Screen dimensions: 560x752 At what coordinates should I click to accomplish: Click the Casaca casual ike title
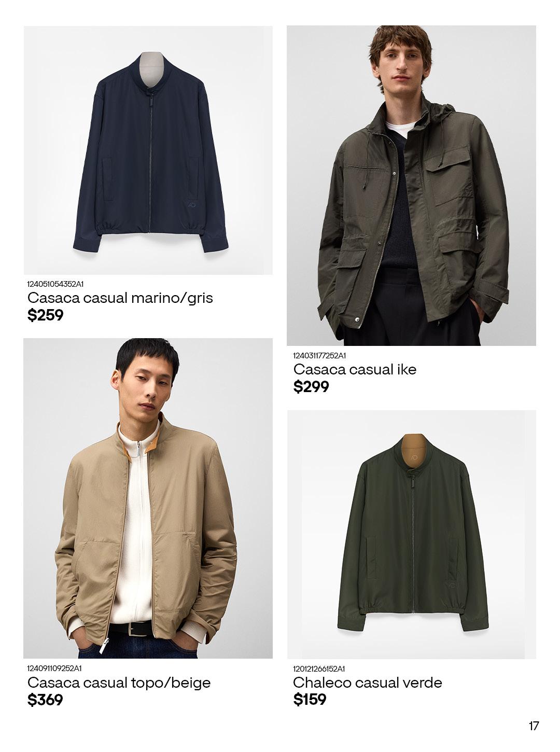pyautogui.click(x=355, y=369)
